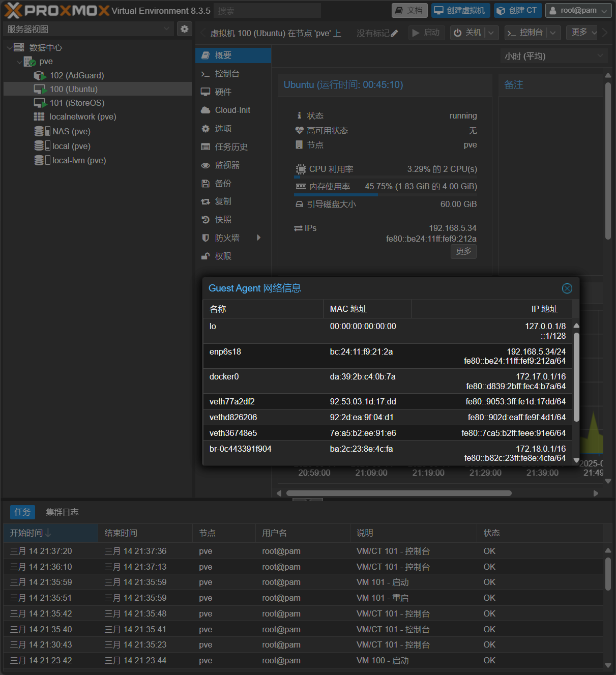Click the horizontal scrollbar under the chart
The image size is (616, 675).
pos(399,493)
